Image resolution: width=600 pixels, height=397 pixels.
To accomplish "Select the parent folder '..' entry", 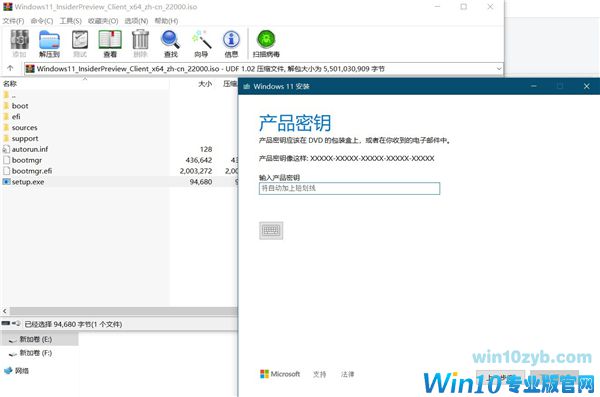I will [x=10, y=95].
